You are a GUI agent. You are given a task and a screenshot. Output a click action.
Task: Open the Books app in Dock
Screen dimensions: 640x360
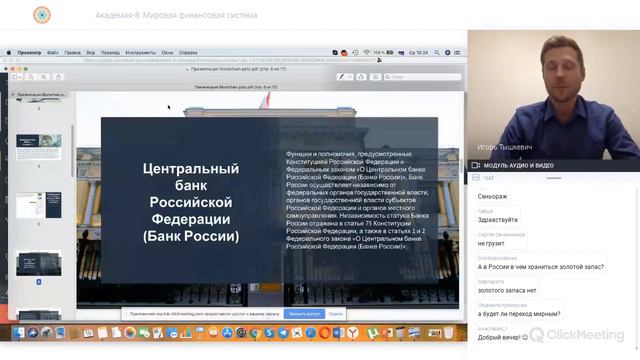(213, 333)
